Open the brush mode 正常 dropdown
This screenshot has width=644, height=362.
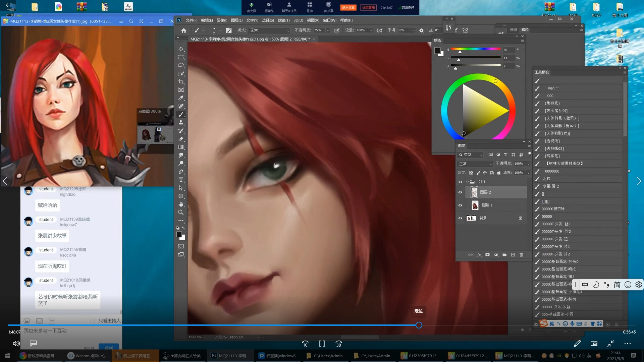(x=269, y=30)
